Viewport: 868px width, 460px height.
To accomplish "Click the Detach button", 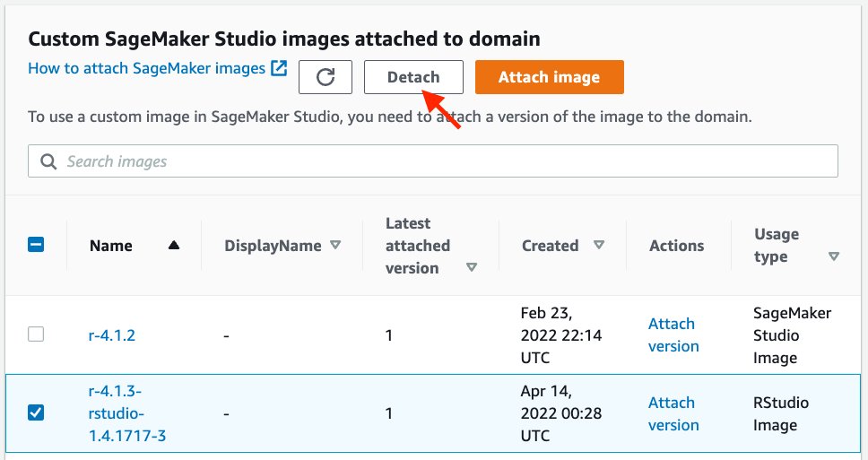I will click(x=413, y=77).
